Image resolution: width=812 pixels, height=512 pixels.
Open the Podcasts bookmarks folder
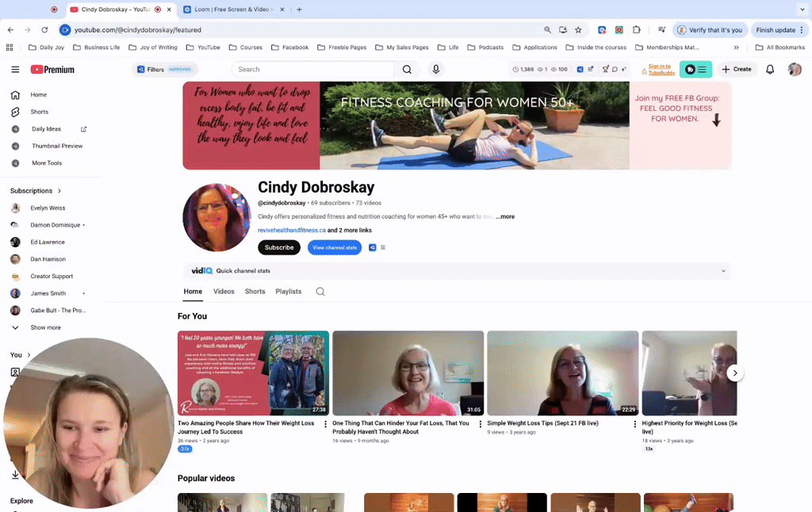click(x=485, y=47)
